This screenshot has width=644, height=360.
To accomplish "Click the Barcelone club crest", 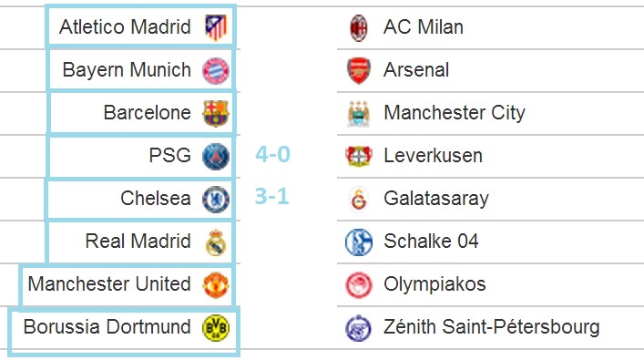I will click(x=216, y=113).
